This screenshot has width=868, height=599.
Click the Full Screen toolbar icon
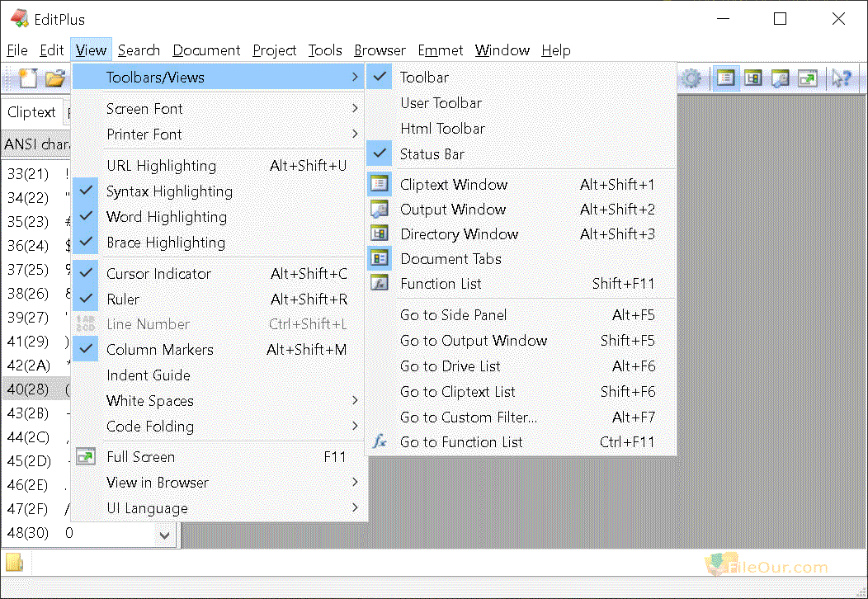point(808,78)
